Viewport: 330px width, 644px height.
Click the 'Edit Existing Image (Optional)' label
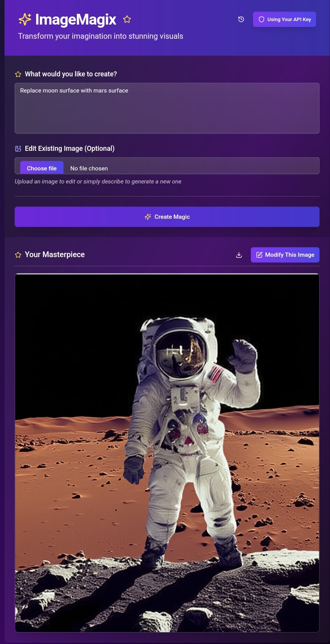(x=70, y=149)
